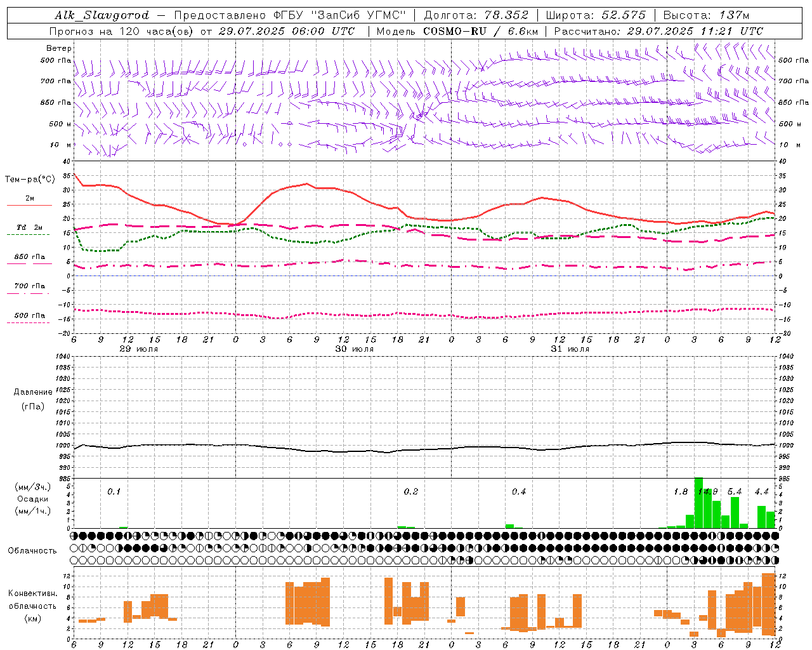Click the 3-hour precipitation value 5.4
Screen dimensions: 812x650
[735, 491]
